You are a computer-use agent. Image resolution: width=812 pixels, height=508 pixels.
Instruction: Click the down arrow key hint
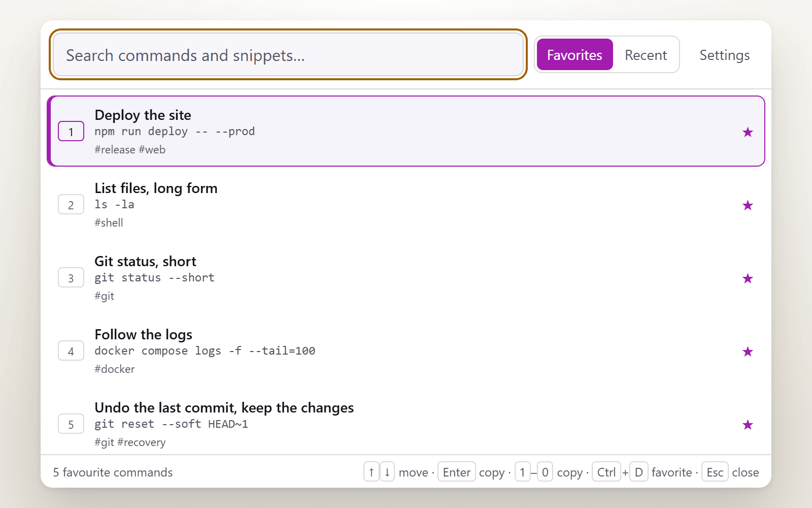[387, 472]
